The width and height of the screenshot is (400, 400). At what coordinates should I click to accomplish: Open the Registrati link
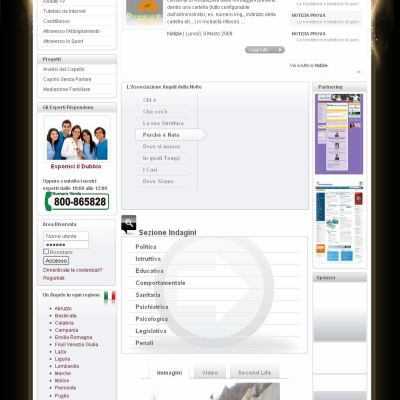click(x=54, y=278)
